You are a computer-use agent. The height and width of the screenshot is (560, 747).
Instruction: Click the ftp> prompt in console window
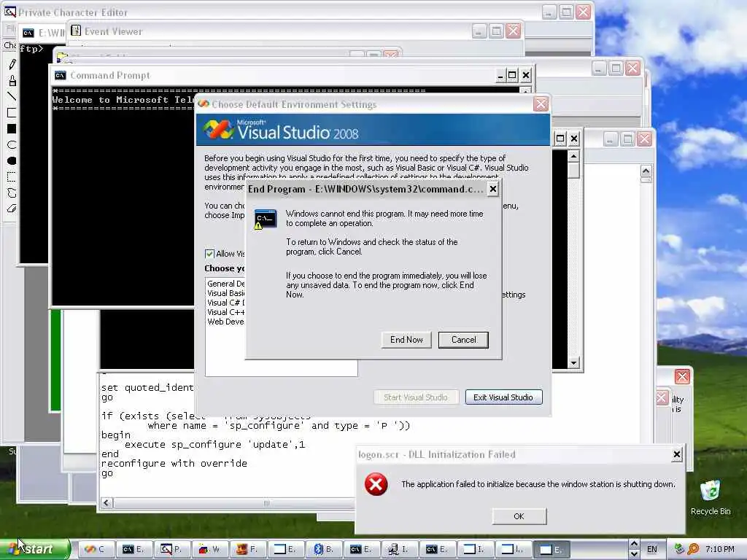(31, 49)
